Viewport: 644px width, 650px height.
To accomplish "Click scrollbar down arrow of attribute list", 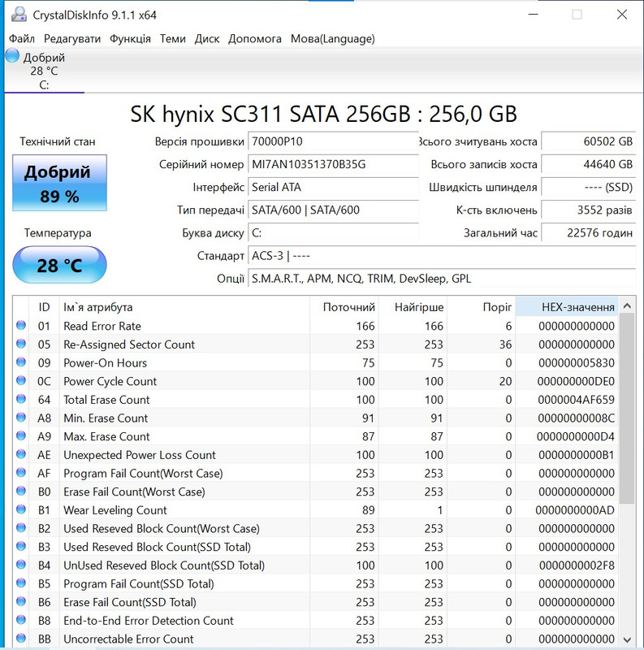I will click(628, 639).
